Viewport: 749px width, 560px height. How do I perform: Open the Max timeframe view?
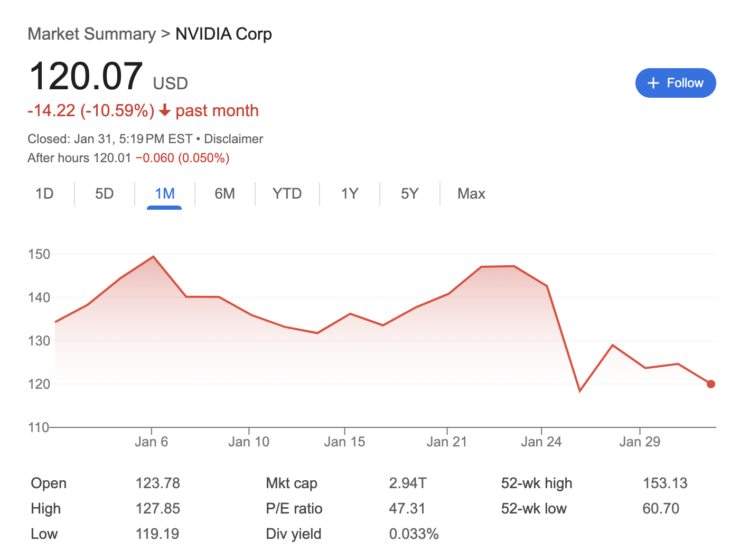coord(471,193)
